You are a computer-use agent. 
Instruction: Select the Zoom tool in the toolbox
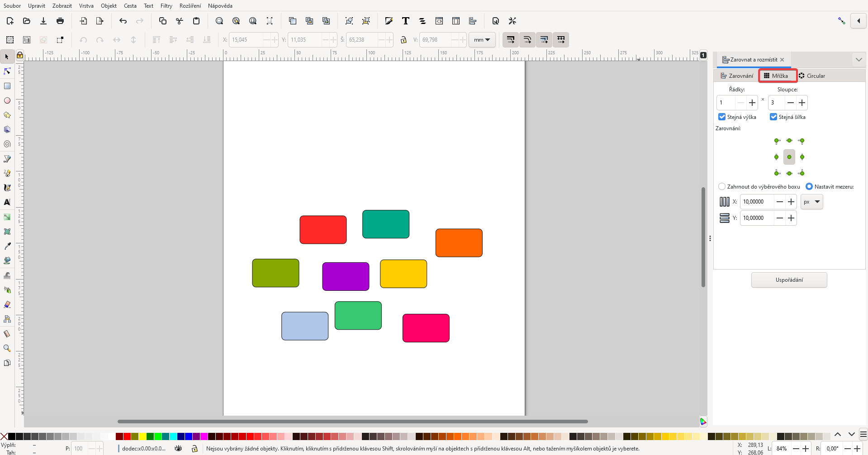(x=7, y=348)
